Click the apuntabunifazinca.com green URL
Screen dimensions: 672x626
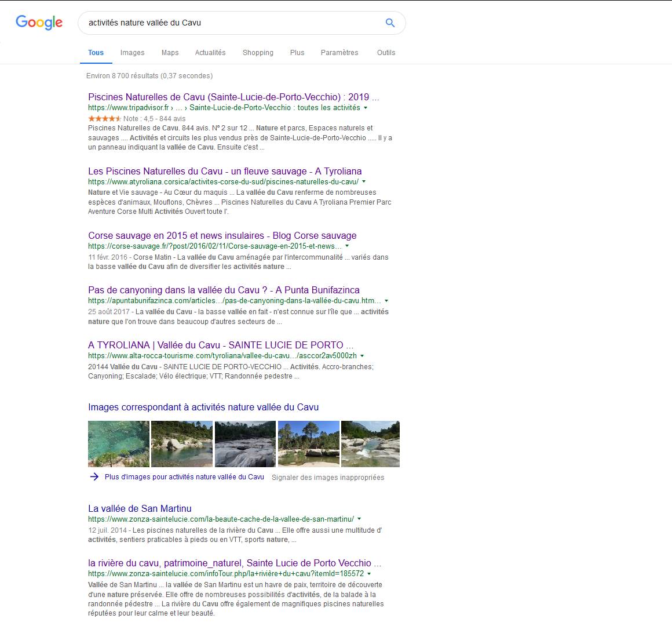click(x=235, y=301)
